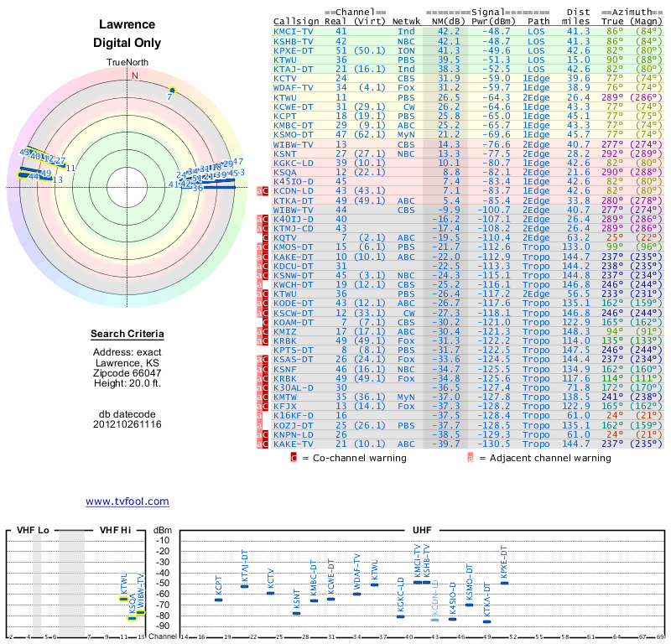Click the KQTV callsign
Image resolution: width=671 pixels, height=644 pixels.
(285, 237)
